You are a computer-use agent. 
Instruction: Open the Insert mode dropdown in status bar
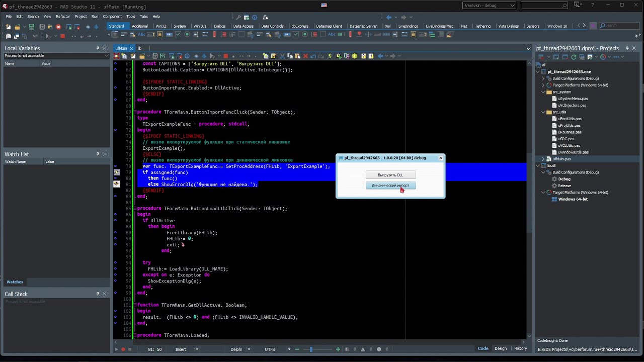197,349
